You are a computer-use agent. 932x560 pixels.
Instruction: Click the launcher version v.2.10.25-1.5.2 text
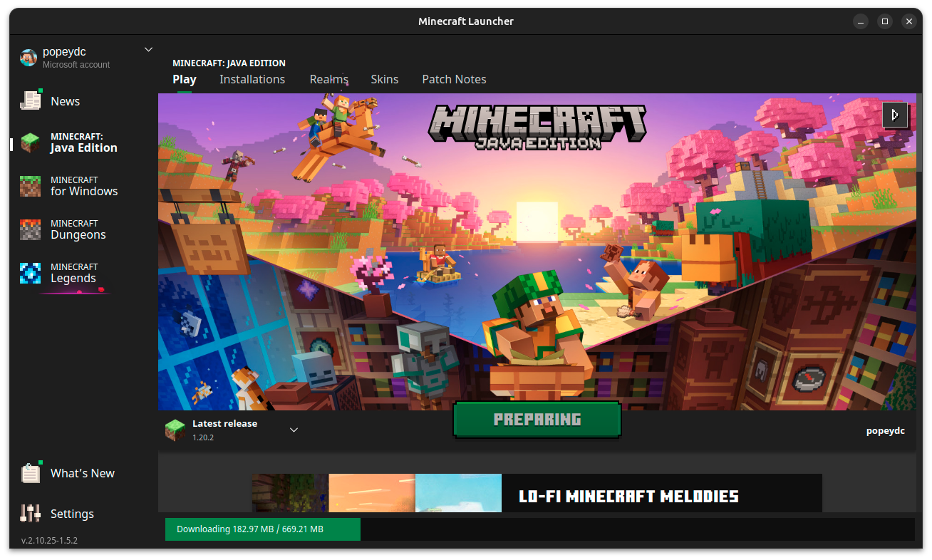(49, 540)
